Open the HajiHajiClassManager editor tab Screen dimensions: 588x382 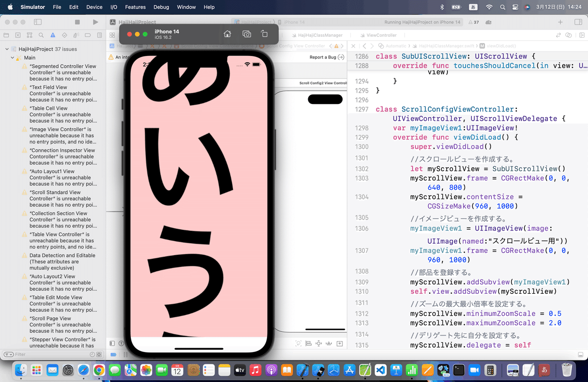coord(318,35)
